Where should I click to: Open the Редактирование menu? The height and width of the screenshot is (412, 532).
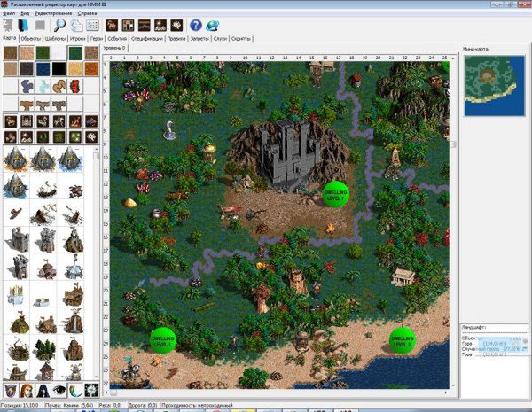pos(53,13)
